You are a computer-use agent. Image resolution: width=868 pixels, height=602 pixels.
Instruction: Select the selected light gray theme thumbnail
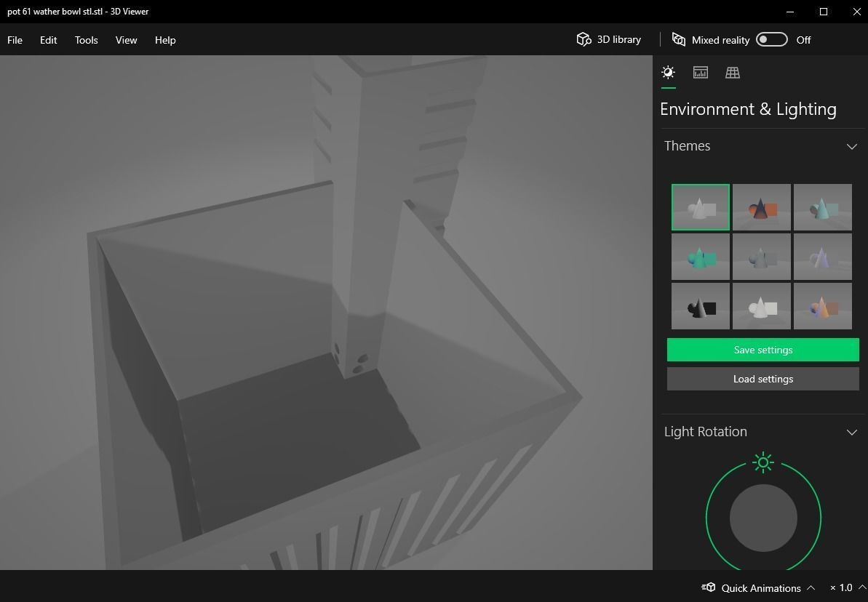click(700, 207)
